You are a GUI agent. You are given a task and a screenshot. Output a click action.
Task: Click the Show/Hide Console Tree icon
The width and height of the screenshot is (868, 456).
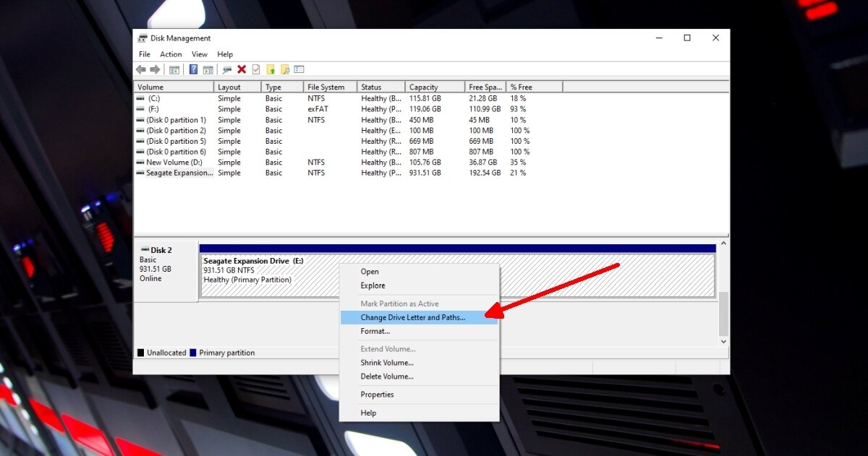coord(174,69)
